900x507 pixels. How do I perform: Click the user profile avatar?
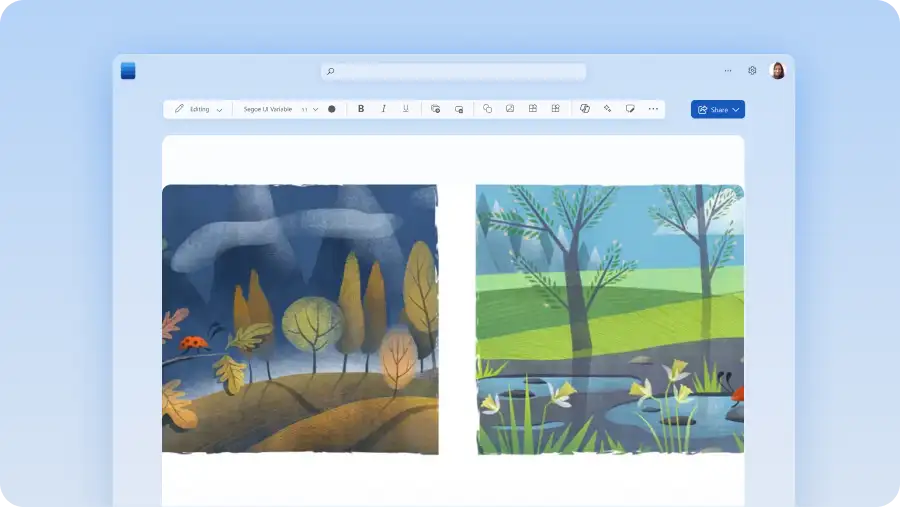click(777, 71)
